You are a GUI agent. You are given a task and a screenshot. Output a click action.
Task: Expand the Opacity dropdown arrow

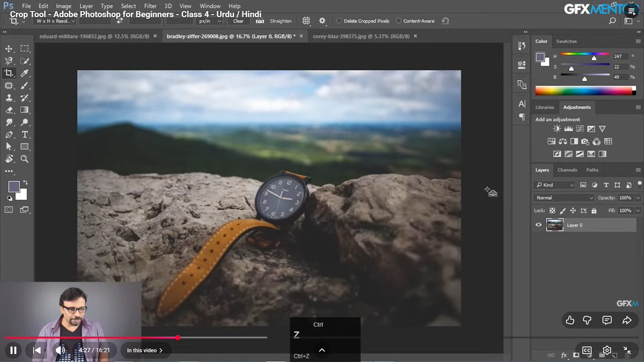(638, 198)
